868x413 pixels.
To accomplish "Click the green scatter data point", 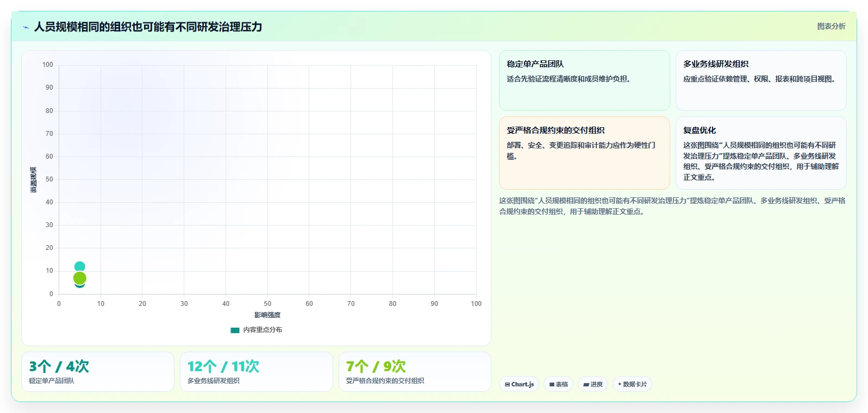I will 80,278.
